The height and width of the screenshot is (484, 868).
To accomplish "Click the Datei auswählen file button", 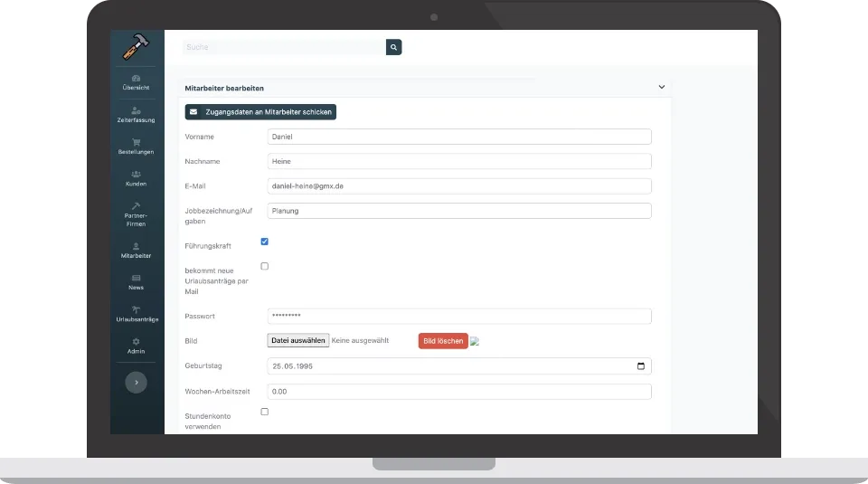I will [298, 340].
